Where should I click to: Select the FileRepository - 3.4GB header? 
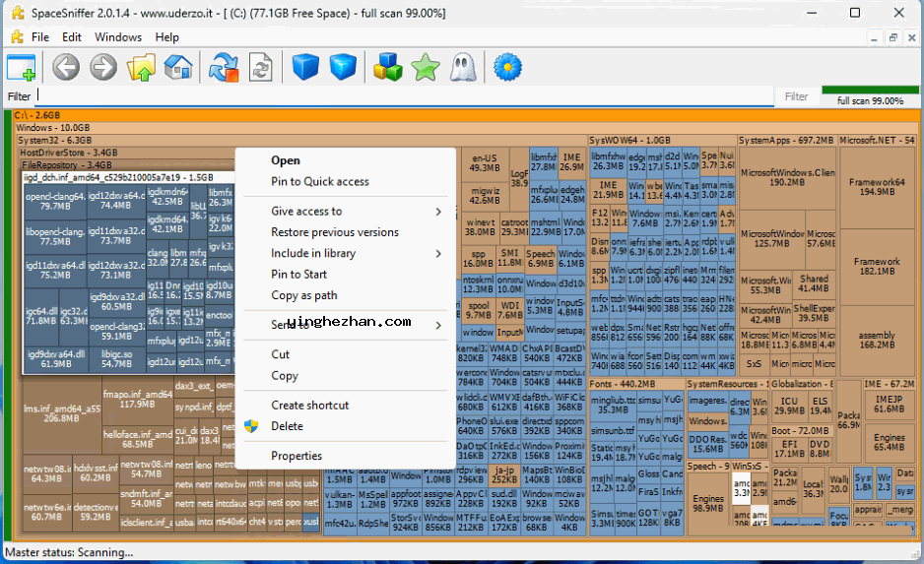coord(128,164)
